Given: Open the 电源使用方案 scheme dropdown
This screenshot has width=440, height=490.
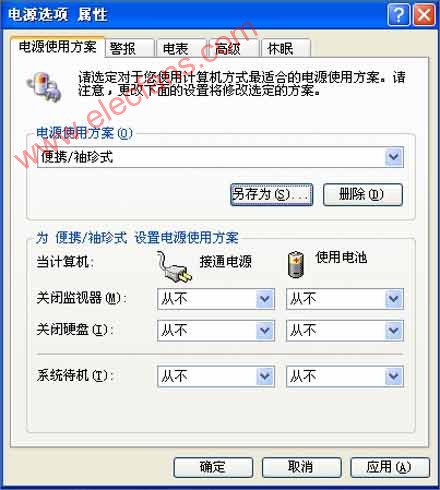Looking at the screenshot, I should click(394, 157).
